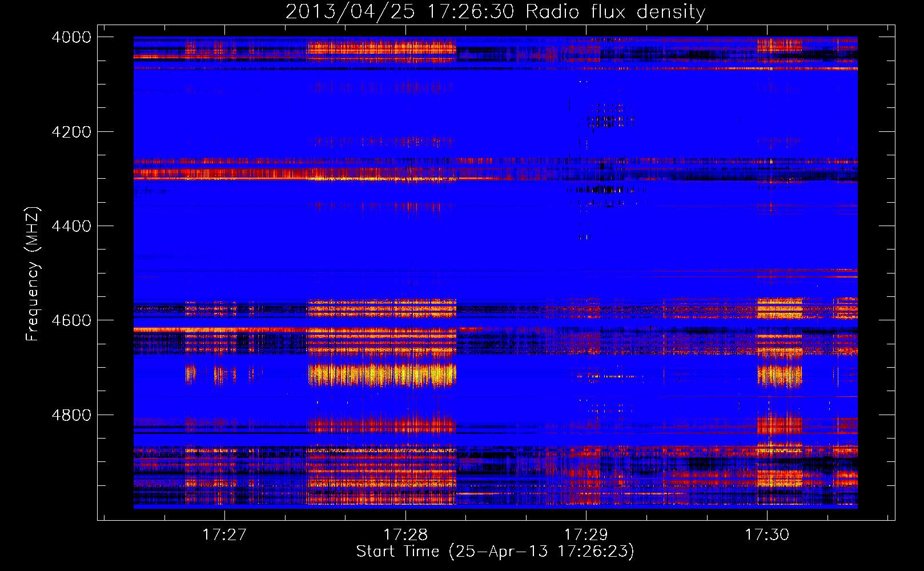
Task: Click the 4800 frequency axis label
Action: (x=71, y=415)
